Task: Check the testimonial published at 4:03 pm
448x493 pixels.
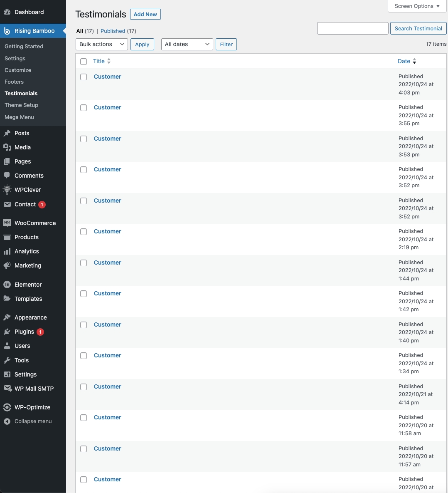Action: click(84, 77)
